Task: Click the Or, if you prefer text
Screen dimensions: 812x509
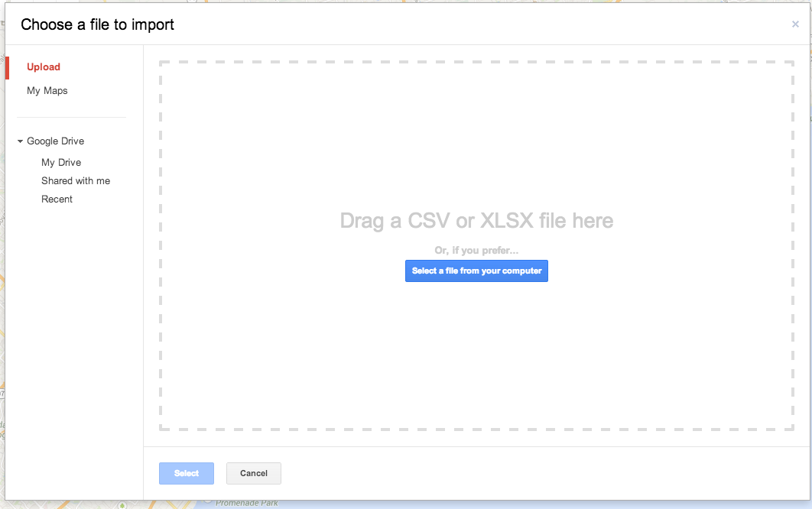Action: [x=476, y=251]
